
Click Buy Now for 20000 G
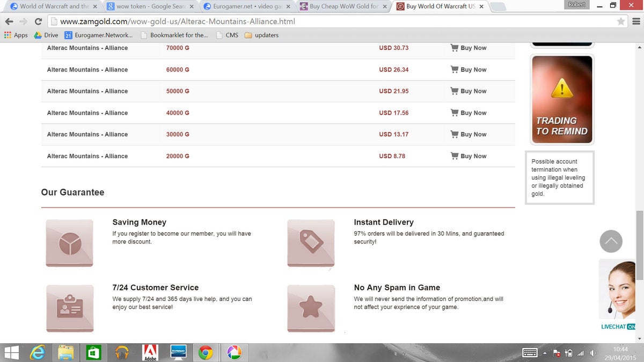[x=469, y=156]
